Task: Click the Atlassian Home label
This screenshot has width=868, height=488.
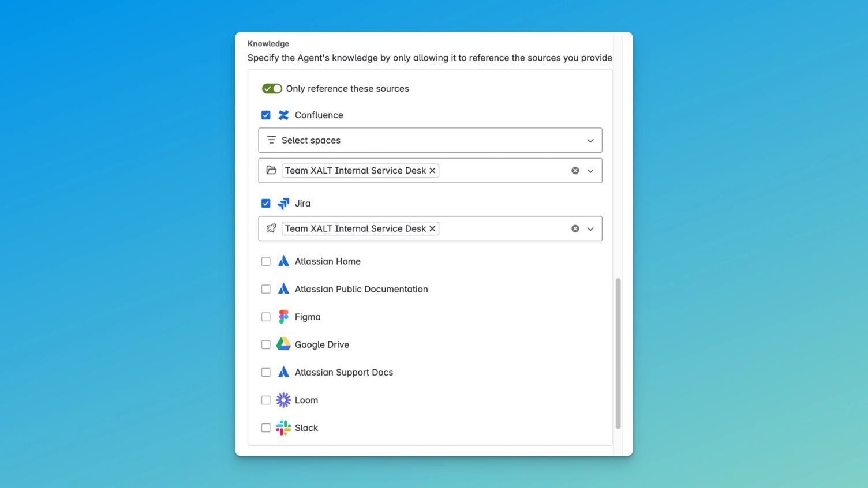Action: point(328,261)
